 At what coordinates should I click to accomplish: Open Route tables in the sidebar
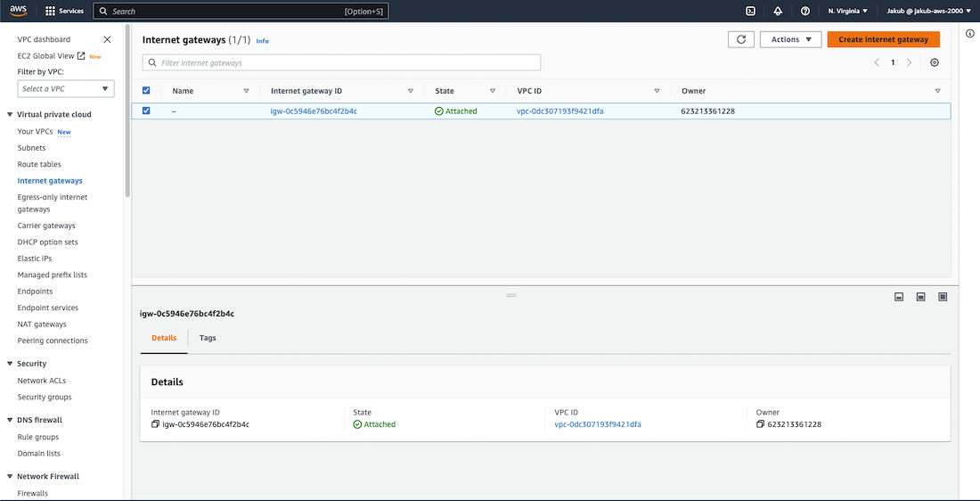tap(39, 164)
